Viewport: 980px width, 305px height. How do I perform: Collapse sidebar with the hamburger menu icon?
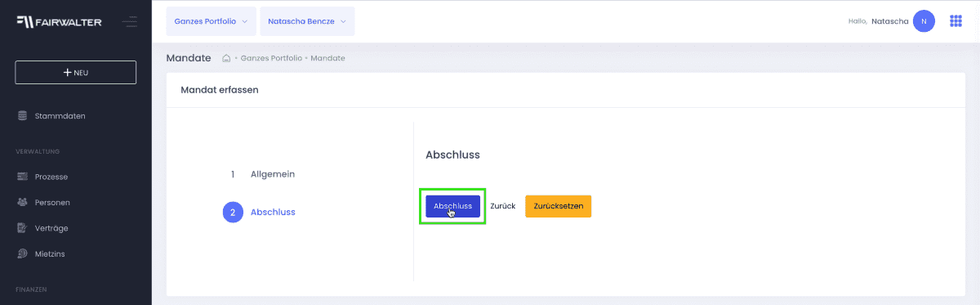click(129, 22)
